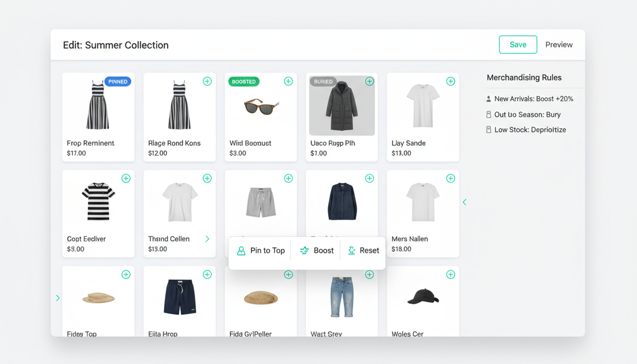Screen dimensions: 637x364
Task: Click the plus icon on Copt Eecliver card
Action: click(126, 178)
